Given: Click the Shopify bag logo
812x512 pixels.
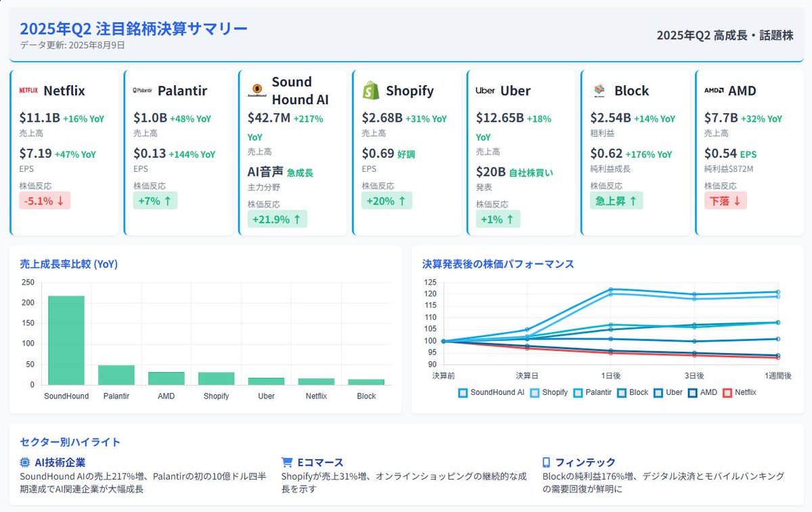Looking at the screenshot, I should (371, 91).
